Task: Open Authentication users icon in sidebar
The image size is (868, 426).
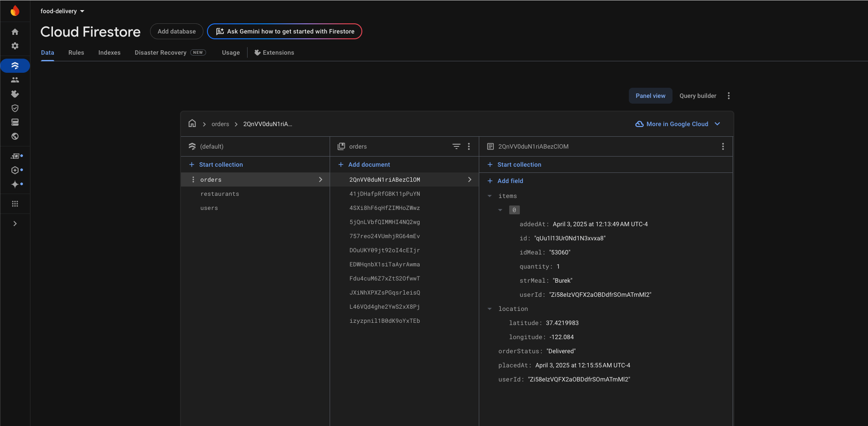Action: pos(15,80)
